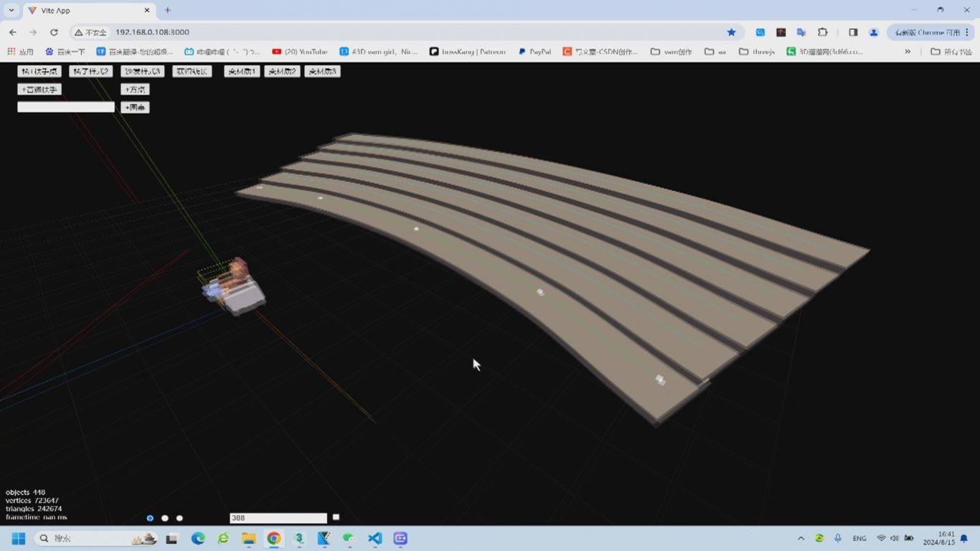This screenshot has width=980, height=551.
Task: Click the white marker at curved floor's near corner
Action: pyautogui.click(x=660, y=380)
